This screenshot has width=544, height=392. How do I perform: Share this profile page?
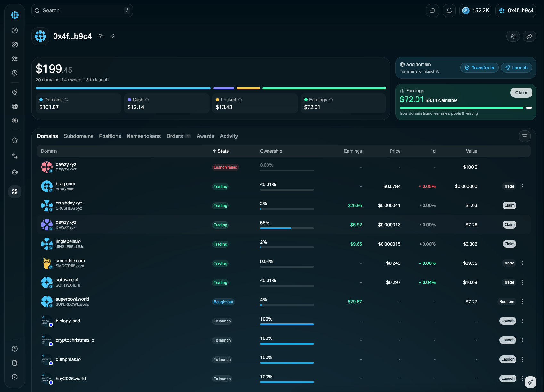529,36
